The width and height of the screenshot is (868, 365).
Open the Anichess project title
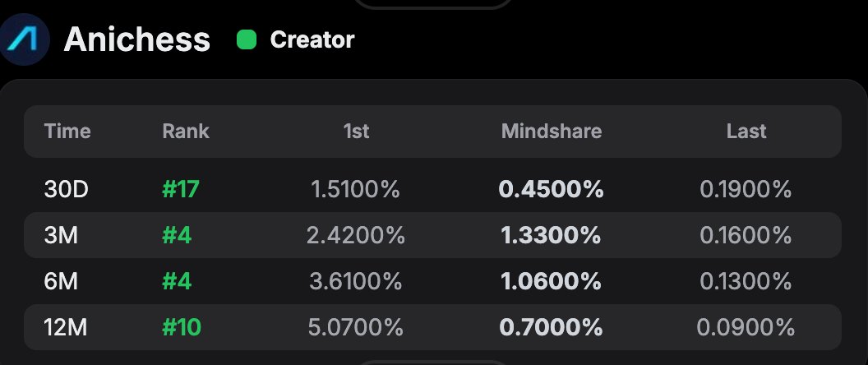click(137, 39)
